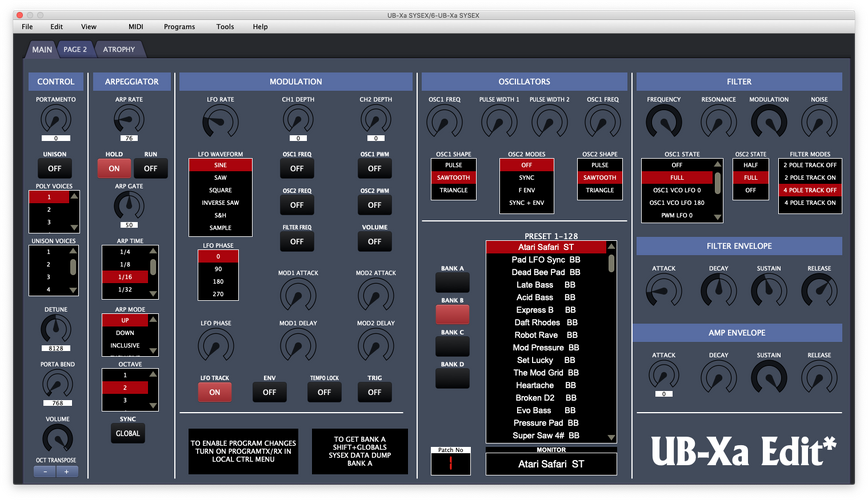Click the Oct Transpose plus button
This screenshot has height=500, width=868.
pos(66,472)
